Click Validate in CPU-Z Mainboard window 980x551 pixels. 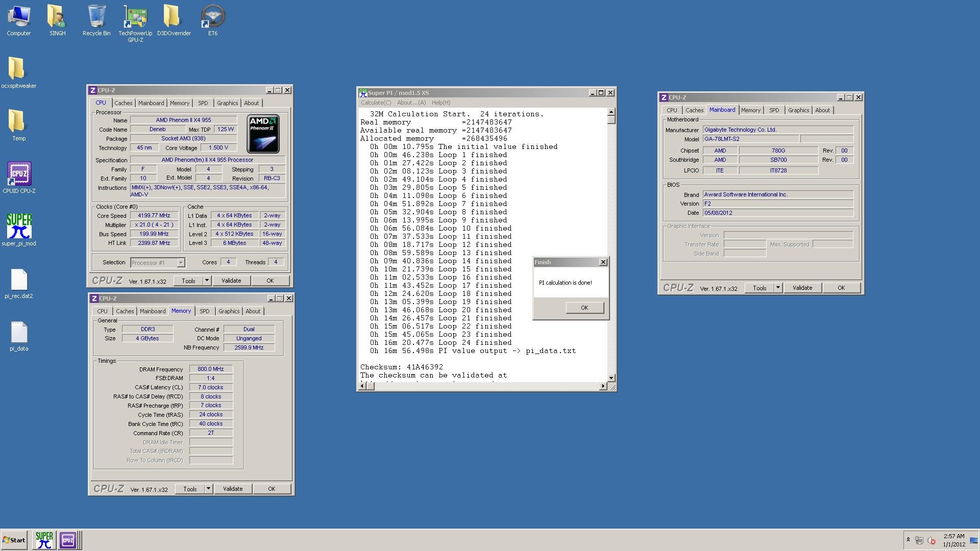(x=802, y=288)
